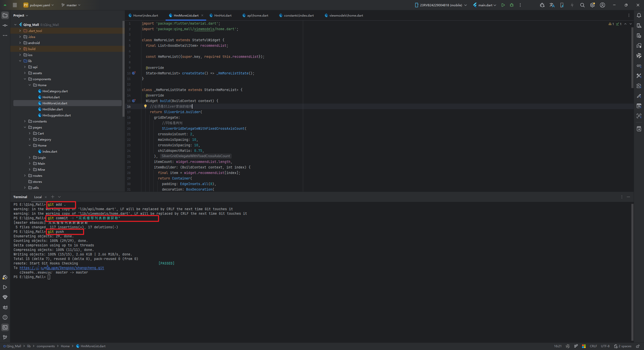
Task: Toggle the Terminal tool window icon
Action: pyautogui.click(x=5, y=327)
